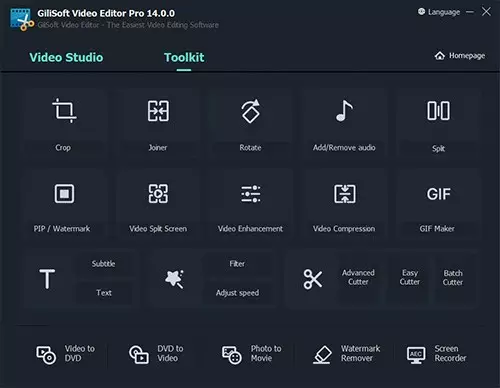The width and height of the screenshot is (500, 388).
Task: Click the GIF Maker label
Action: (437, 229)
